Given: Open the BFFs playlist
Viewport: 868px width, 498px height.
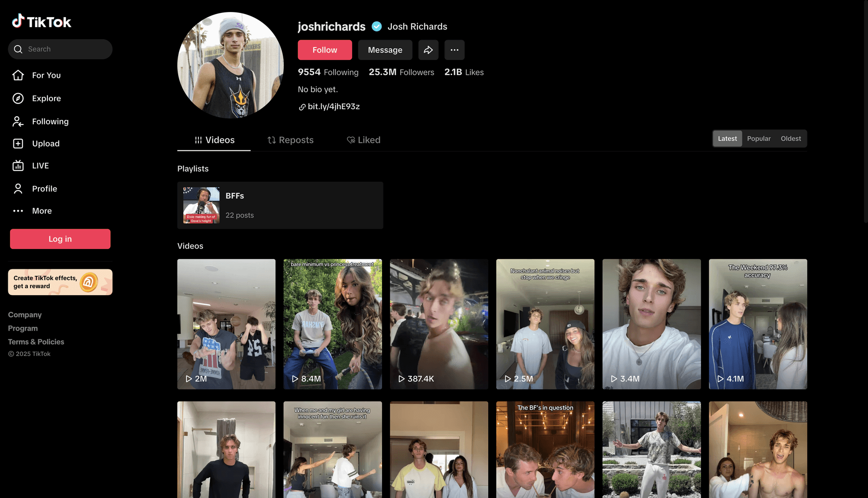Looking at the screenshot, I should pyautogui.click(x=280, y=205).
